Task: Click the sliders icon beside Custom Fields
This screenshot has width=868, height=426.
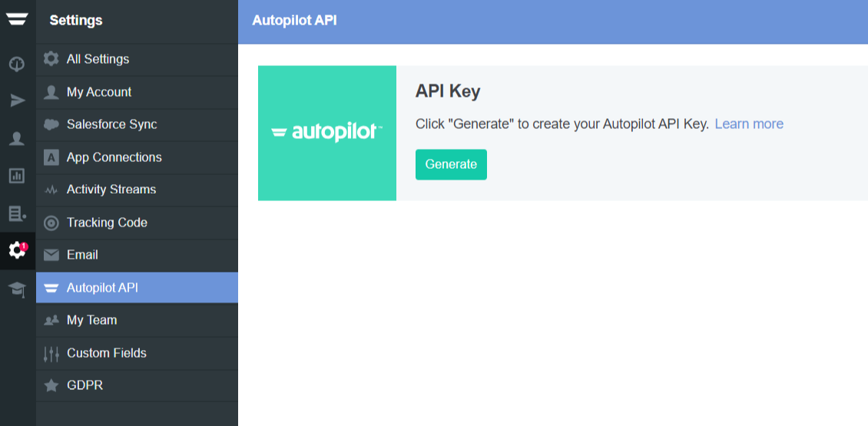Action: 51,354
